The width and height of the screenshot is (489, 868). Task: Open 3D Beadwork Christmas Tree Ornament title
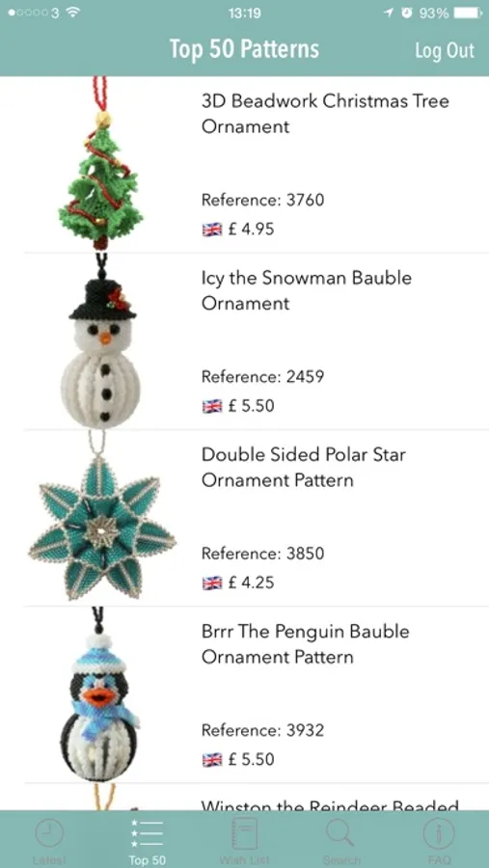click(x=325, y=114)
